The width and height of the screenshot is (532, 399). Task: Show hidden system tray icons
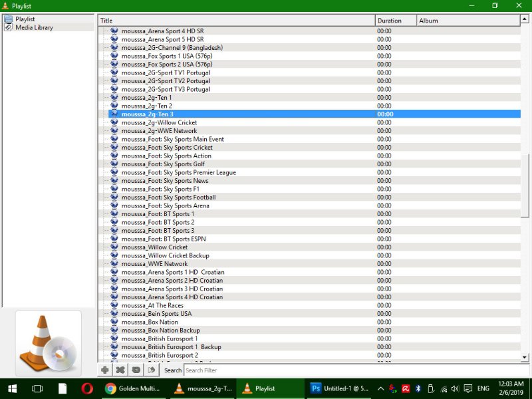coord(380,389)
